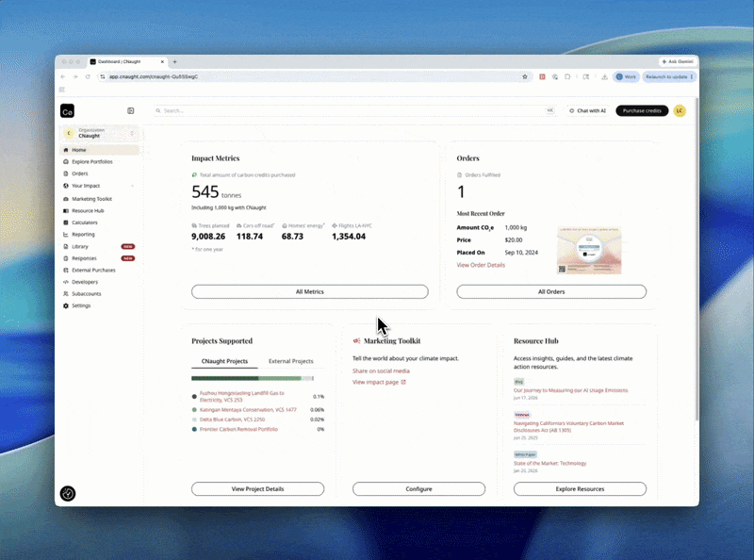
Task: Collapse the sidebar with the panel icon
Action: (130, 110)
